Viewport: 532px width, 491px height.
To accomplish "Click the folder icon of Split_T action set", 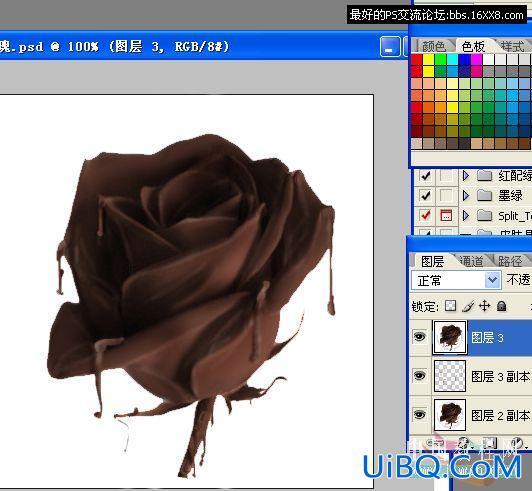I will [x=484, y=215].
